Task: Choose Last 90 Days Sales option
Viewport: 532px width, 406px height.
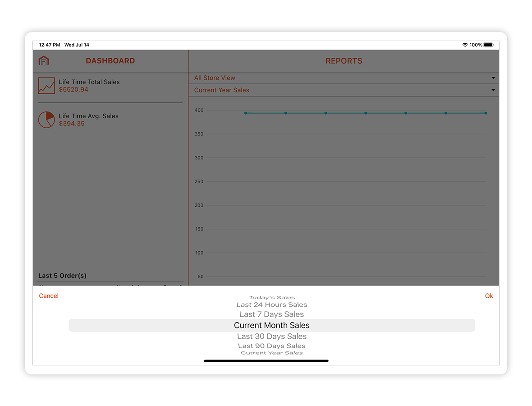Action: [272, 346]
